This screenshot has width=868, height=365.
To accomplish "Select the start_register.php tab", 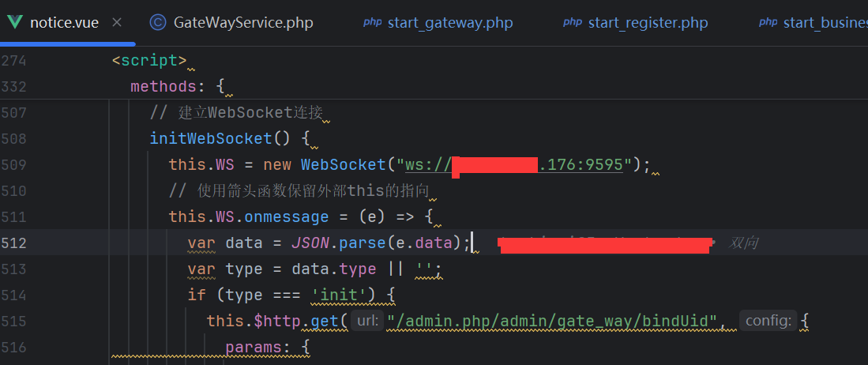I will (x=648, y=22).
